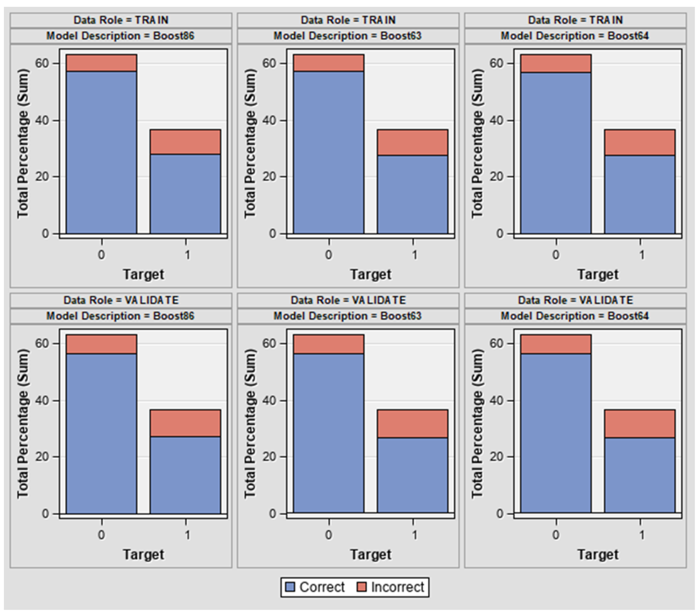Click the Target axis label in VALIDATE Boost63 chart
Screen dimensions: 700x615
371,554
